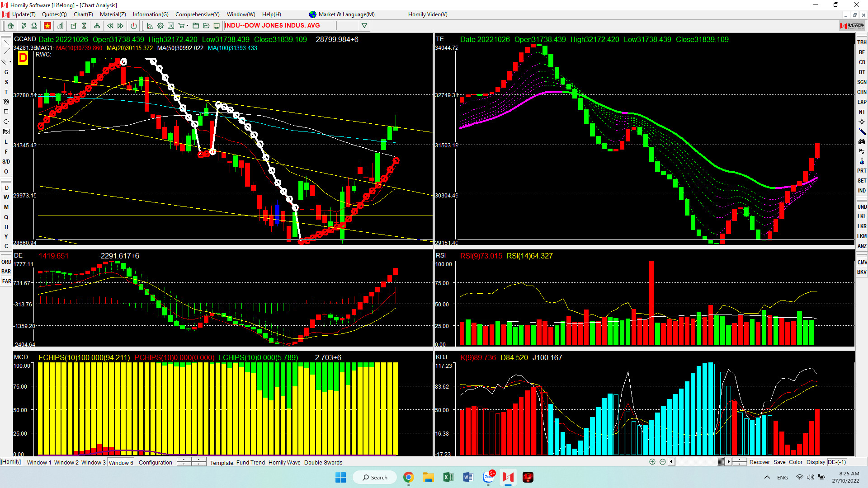Screen dimensions: 868x488
Task: Click the Recover button
Action: [759, 462]
